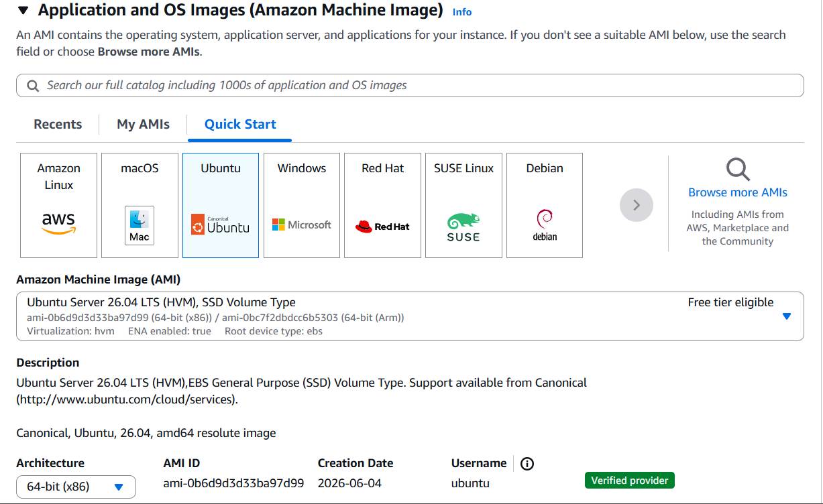
Task: Click the AMI ID value ami-0b6d9d3d33ba97d99
Action: point(233,483)
